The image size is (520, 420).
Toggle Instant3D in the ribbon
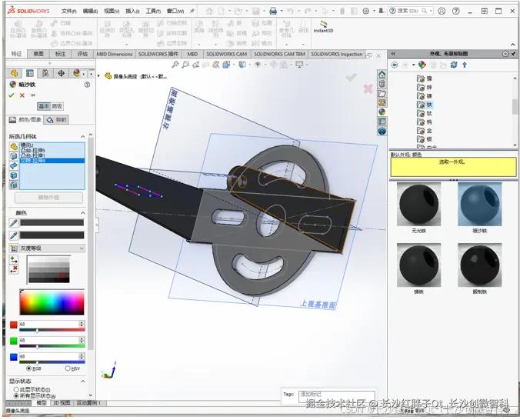click(323, 27)
